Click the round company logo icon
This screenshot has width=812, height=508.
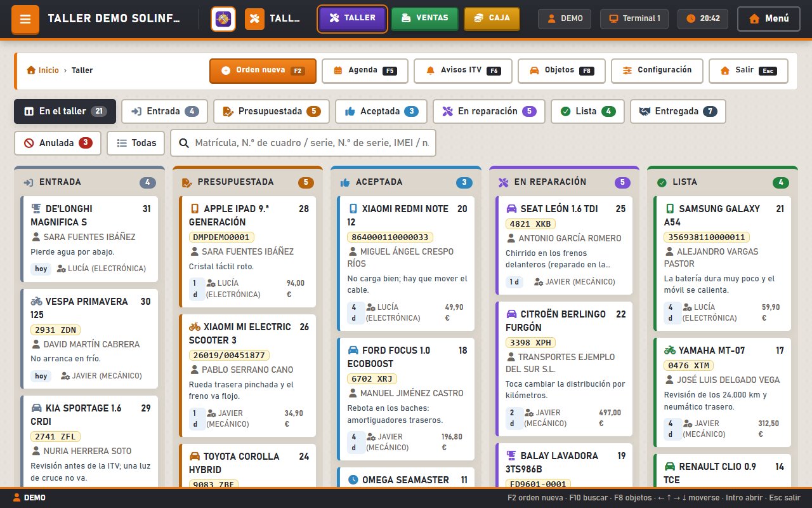click(223, 19)
